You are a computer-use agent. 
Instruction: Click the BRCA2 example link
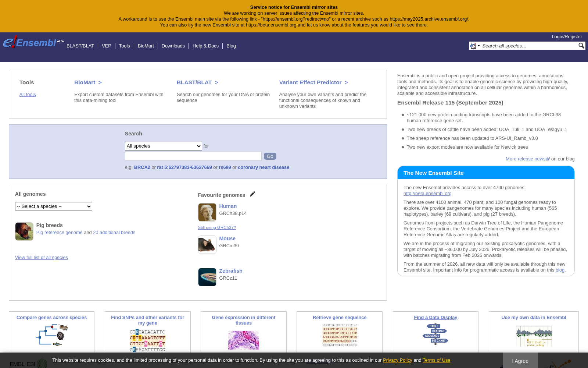click(x=142, y=167)
